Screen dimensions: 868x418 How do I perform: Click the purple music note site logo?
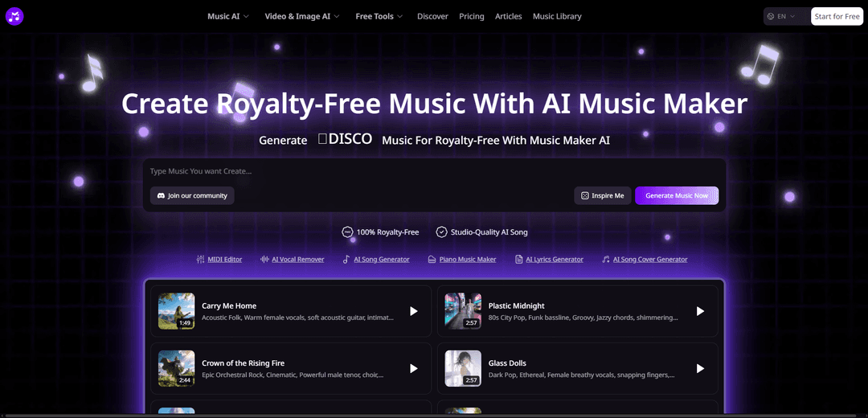click(14, 17)
